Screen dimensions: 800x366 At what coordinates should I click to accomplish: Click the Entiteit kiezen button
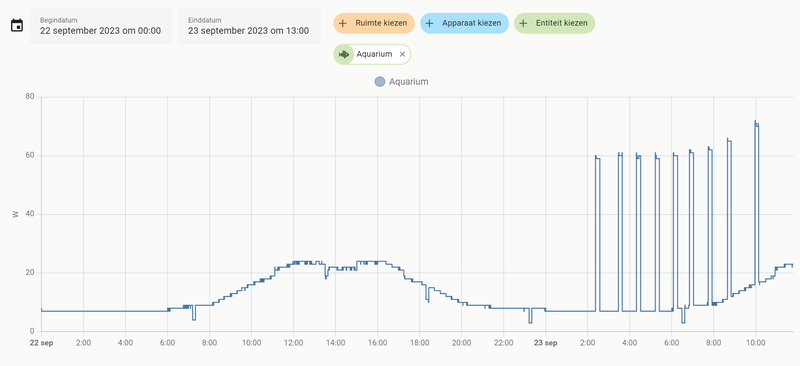point(554,23)
